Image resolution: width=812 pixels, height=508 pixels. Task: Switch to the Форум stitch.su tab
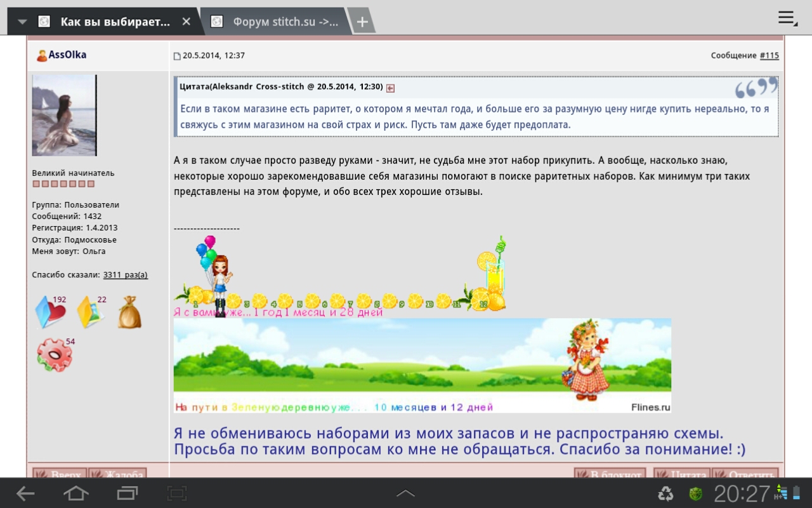[x=279, y=22]
